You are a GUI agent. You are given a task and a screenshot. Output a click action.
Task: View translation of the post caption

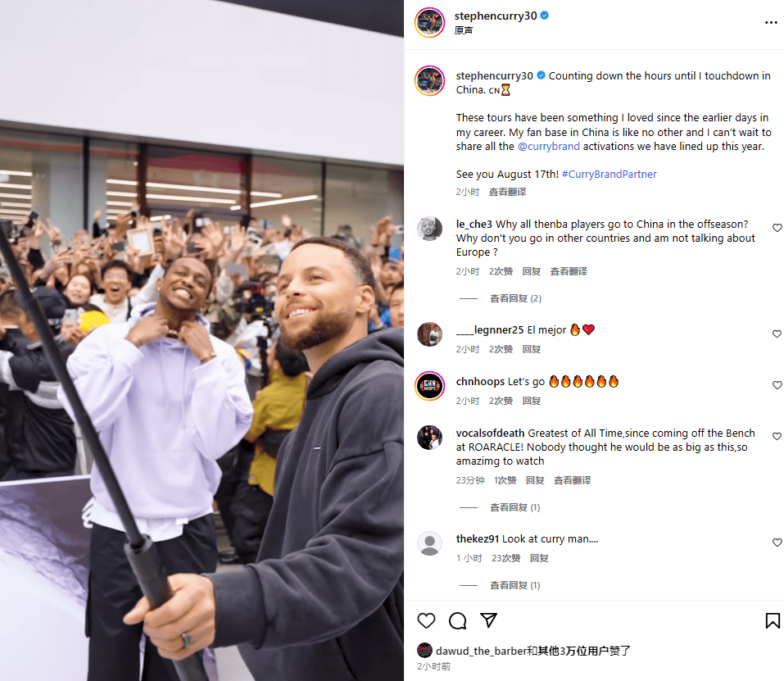507,192
